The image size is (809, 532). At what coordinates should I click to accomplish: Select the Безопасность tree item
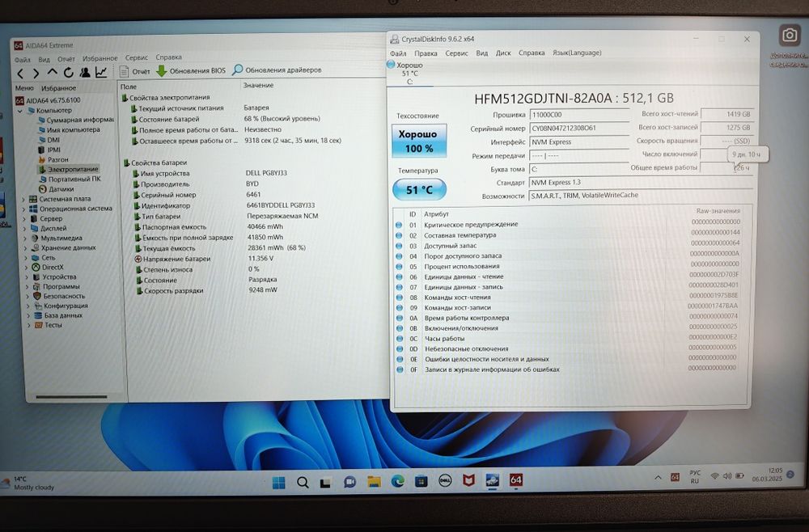pyautogui.click(x=59, y=297)
